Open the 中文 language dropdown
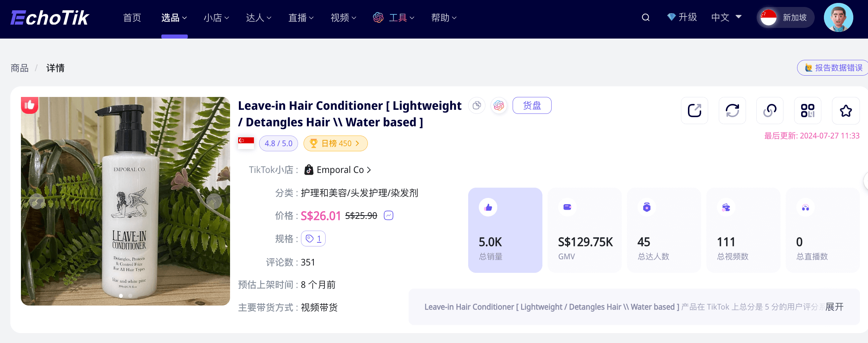This screenshot has height=343, width=868. (x=726, y=18)
